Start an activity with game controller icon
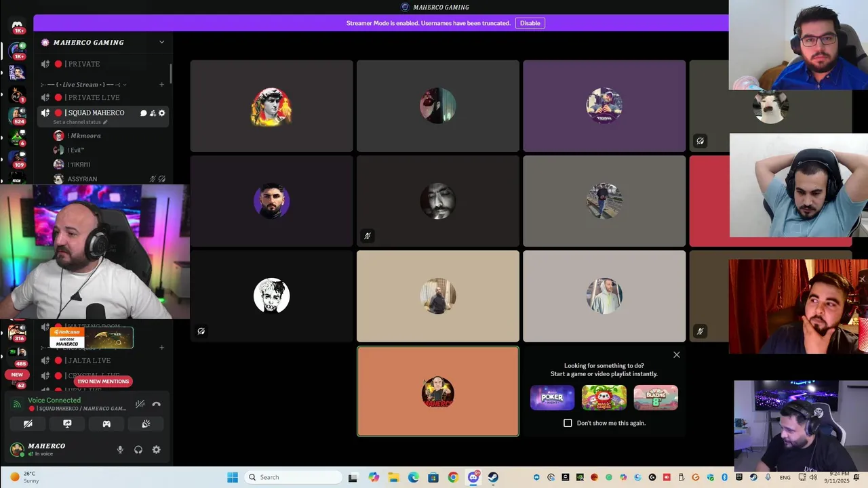Screen dimensions: 868x488 [106, 424]
